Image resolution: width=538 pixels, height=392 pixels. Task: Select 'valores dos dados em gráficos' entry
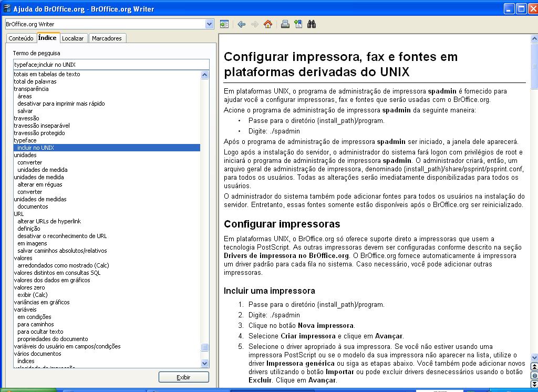[52, 280]
